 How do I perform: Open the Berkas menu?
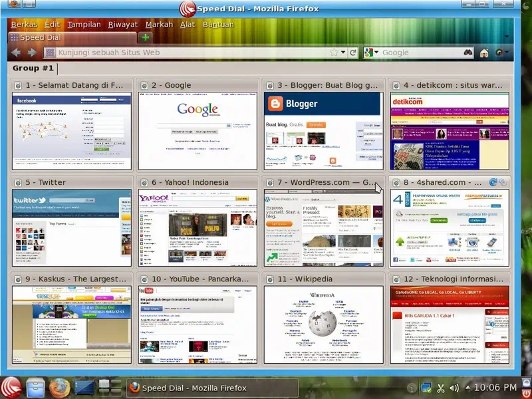point(24,25)
